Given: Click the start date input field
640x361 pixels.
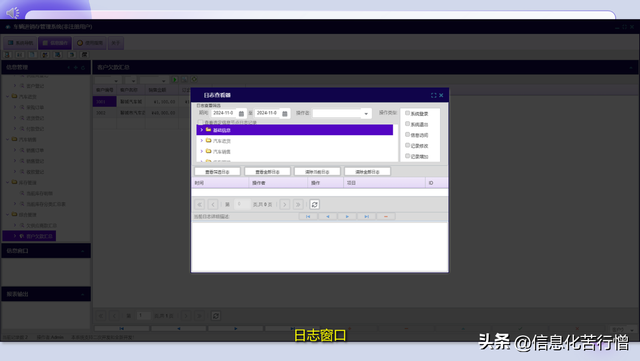Looking at the screenshot, I should click(x=224, y=113).
